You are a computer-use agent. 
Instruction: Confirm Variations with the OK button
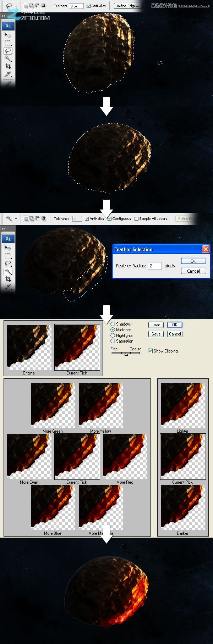pyautogui.click(x=175, y=325)
